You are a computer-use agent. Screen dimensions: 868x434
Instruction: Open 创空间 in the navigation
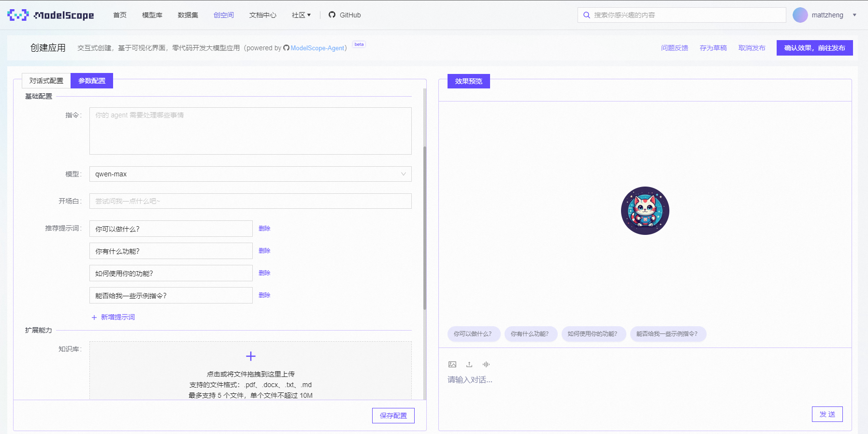coord(224,15)
